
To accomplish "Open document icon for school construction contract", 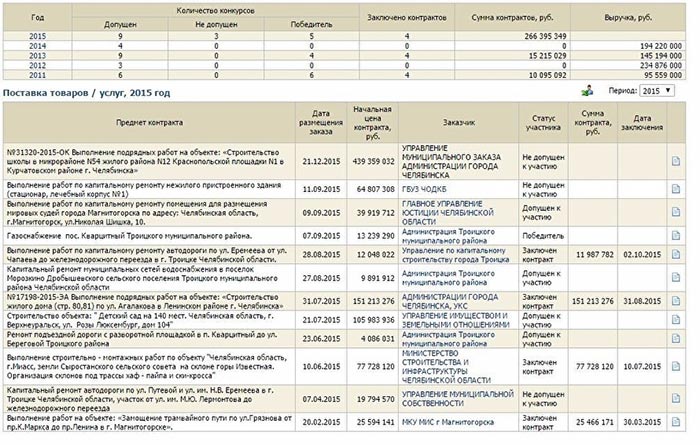I will tap(676, 161).
